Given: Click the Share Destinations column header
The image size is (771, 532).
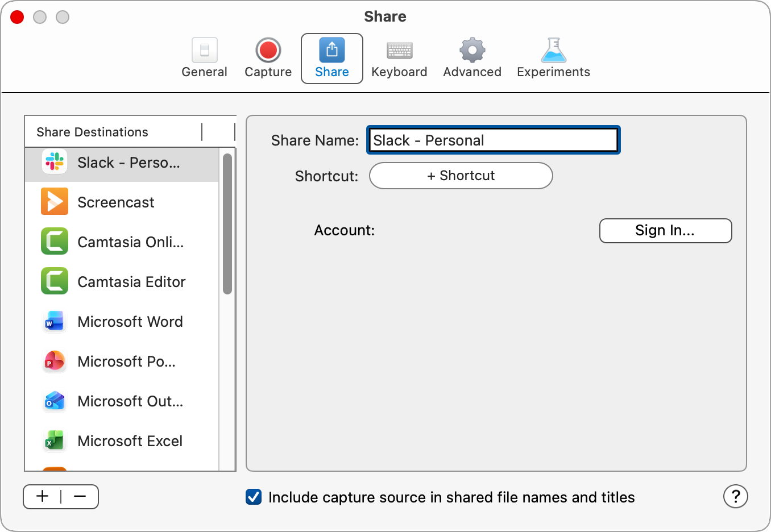Looking at the screenshot, I should pos(114,132).
